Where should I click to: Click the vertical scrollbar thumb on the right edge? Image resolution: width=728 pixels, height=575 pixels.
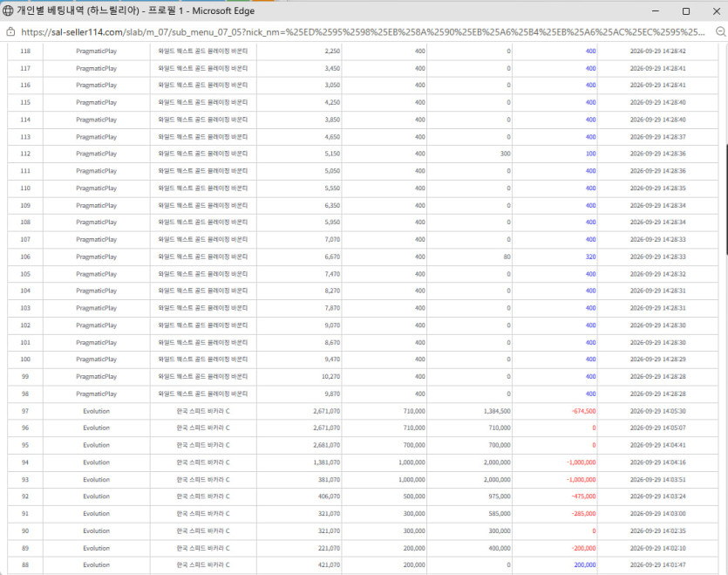[x=726, y=200]
